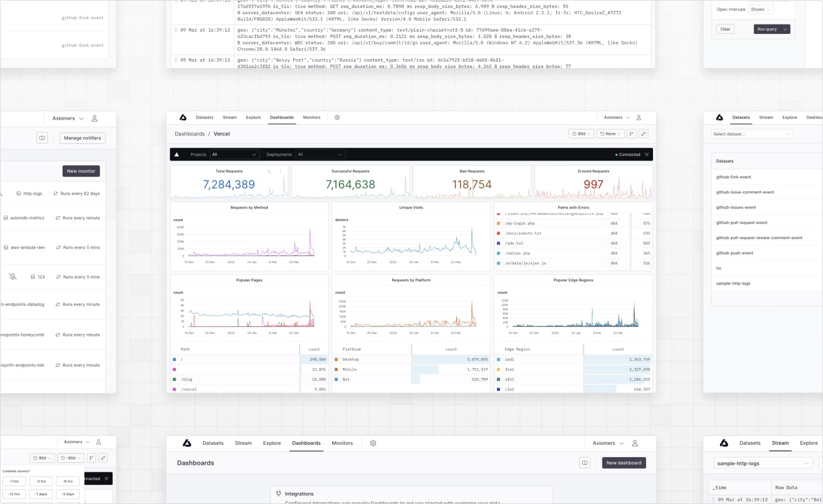Click the color swatch beside iad1 edge region
The image size is (823, 504).
(x=498, y=359)
